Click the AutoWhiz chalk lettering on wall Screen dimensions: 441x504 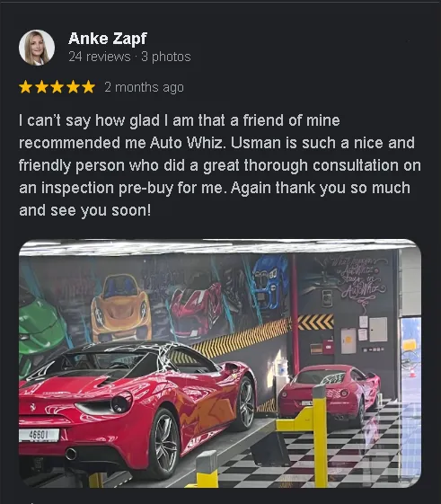(x=355, y=279)
